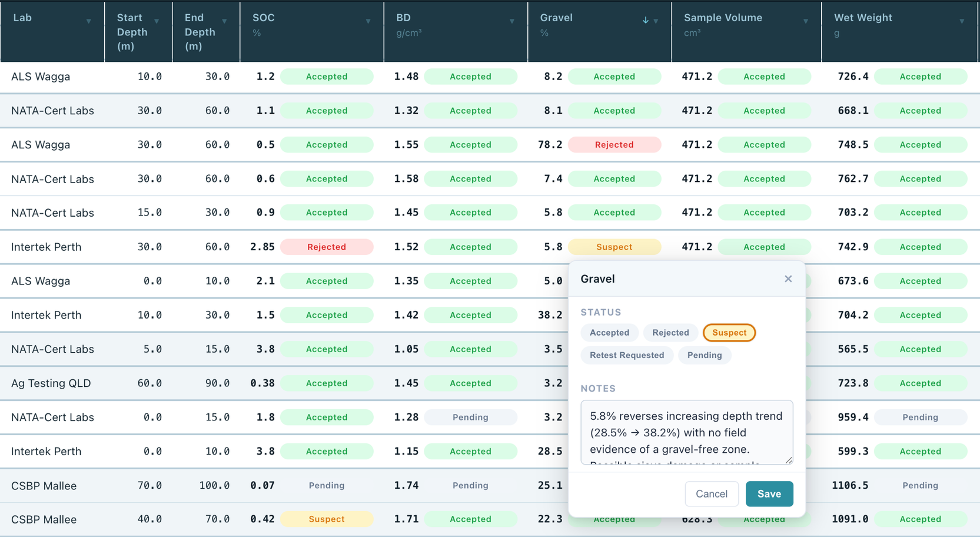Sort by the Wet Weight column header
Viewport: 980px width, 537px height.
[863, 18]
